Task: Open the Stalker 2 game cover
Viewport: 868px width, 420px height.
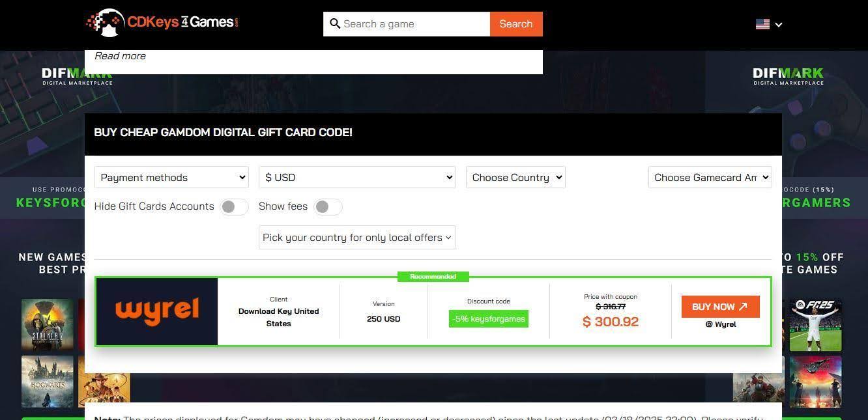Action: click(47, 326)
